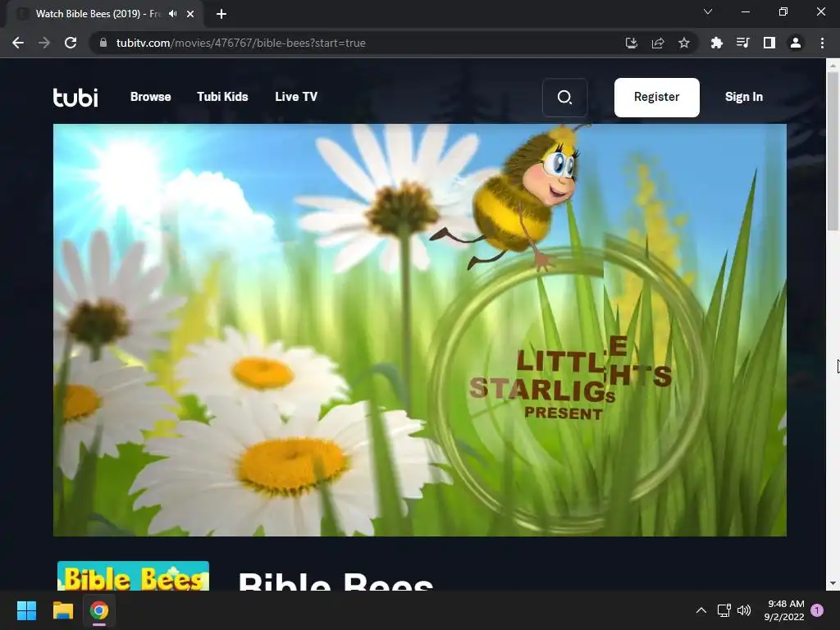The height and width of the screenshot is (630, 840).
Task: Open clock showing 9:48 AM
Action: pyautogui.click(x=784, y=610)
